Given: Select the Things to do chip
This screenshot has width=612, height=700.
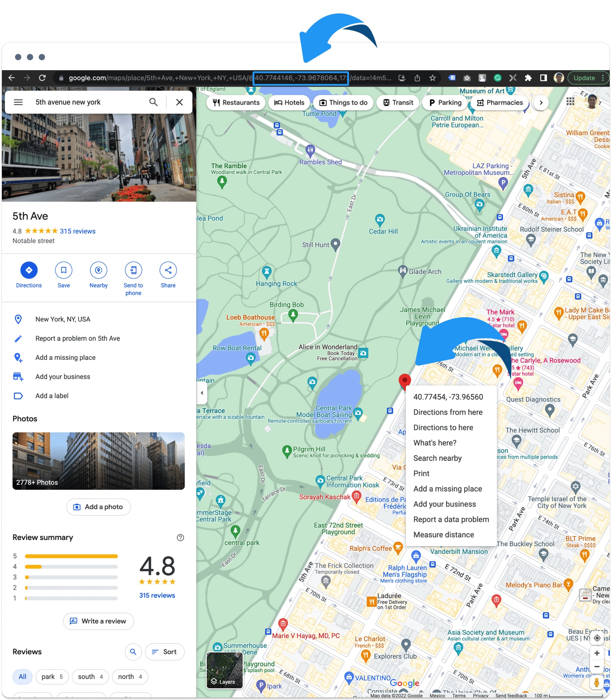Looking at the screenshot, I should click(x=343, y=102).
